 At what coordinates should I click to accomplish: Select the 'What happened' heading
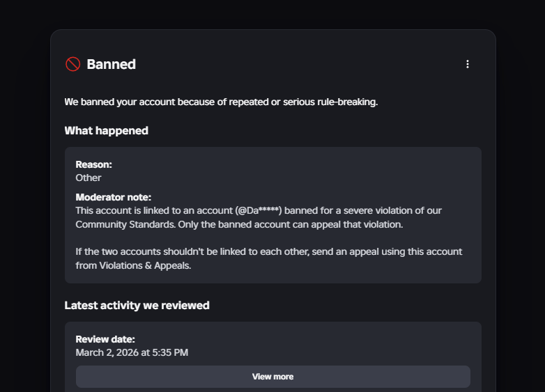pos(107,131)
